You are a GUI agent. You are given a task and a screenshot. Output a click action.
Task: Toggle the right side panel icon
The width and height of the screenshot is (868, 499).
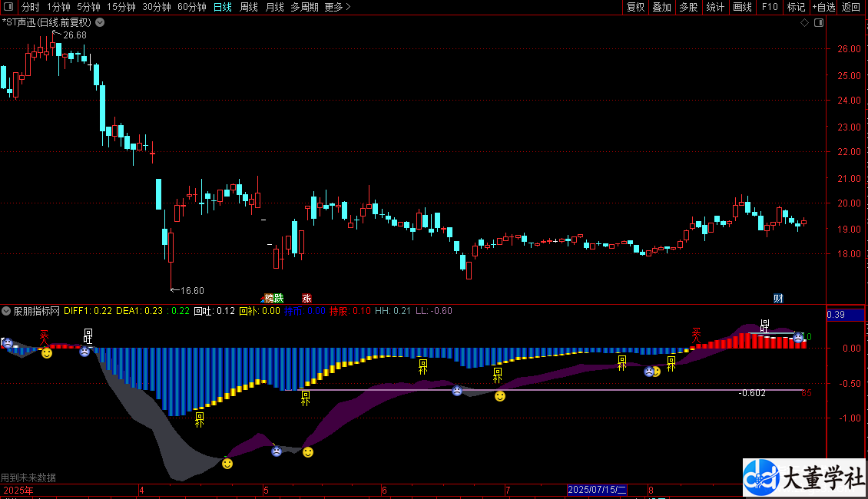820,23
